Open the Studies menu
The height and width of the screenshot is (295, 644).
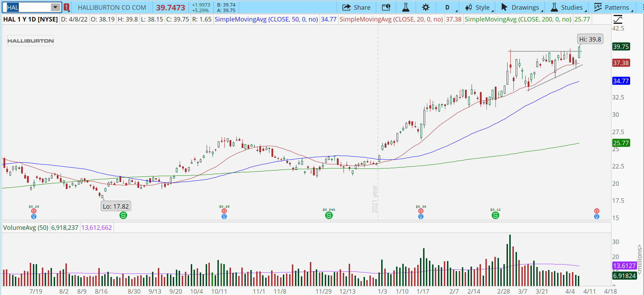568,7
